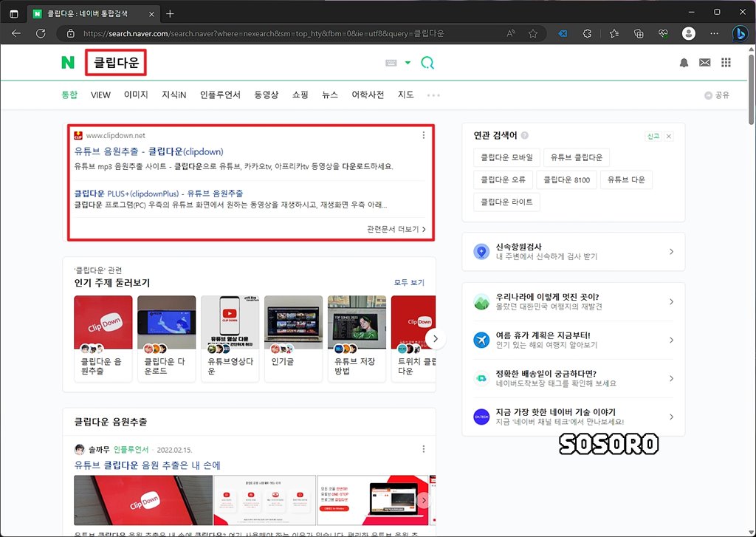Open the 유튜브 저장 방법 topic card
The height and width of the screenshot is (537, 756).
(x=357, y=339)
